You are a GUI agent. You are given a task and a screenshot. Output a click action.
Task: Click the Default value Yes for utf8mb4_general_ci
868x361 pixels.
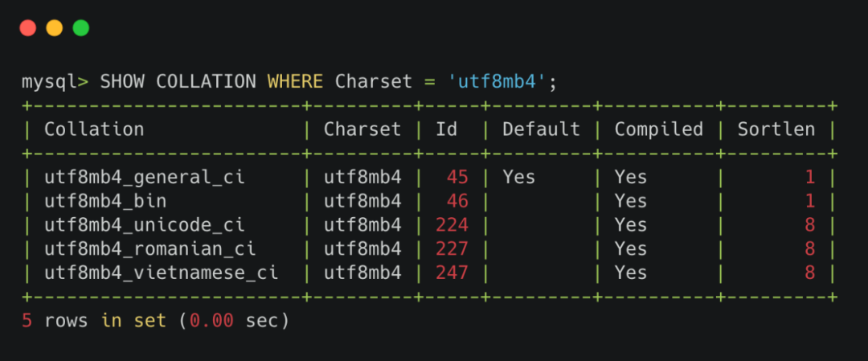tap(518, 177)
